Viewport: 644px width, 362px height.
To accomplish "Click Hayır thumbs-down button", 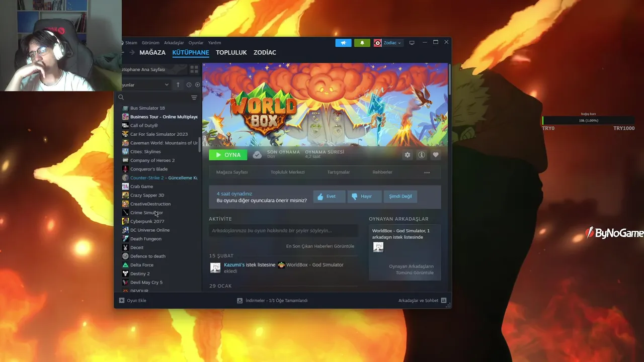I will tap(364, 197).
